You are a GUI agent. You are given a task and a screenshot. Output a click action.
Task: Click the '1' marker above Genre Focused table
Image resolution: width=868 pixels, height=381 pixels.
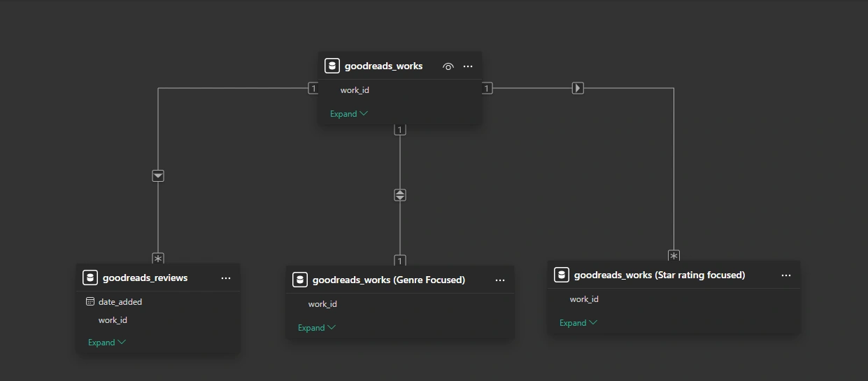pos(400,261)
